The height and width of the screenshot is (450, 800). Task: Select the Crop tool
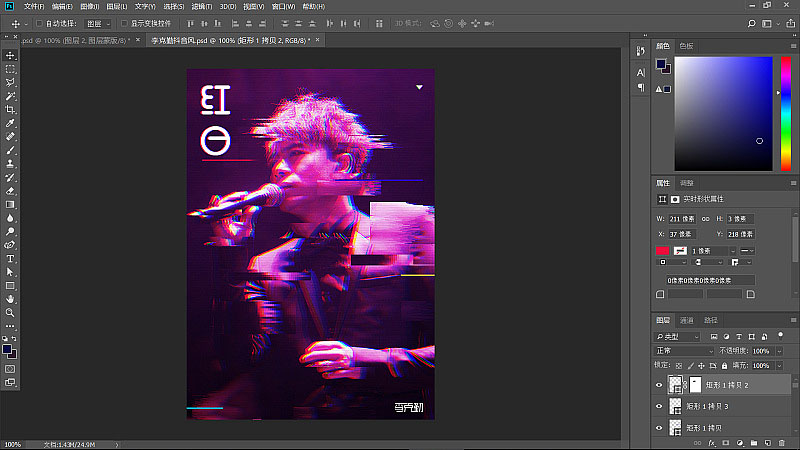10,110
